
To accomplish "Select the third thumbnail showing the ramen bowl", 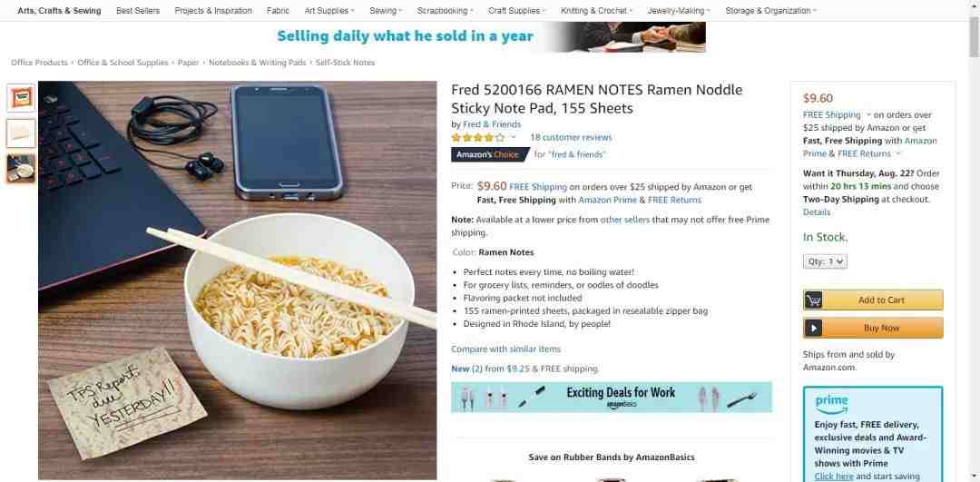I will pos(21,168).
